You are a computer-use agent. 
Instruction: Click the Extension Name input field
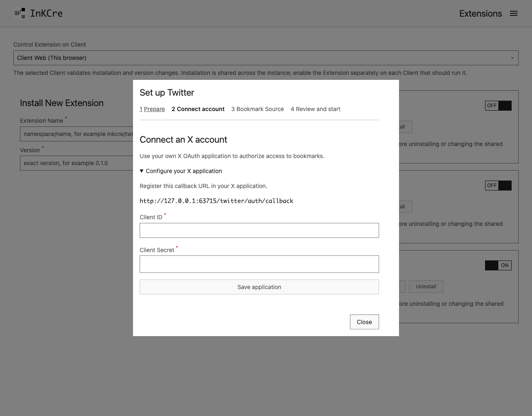(x=76, y=134)
